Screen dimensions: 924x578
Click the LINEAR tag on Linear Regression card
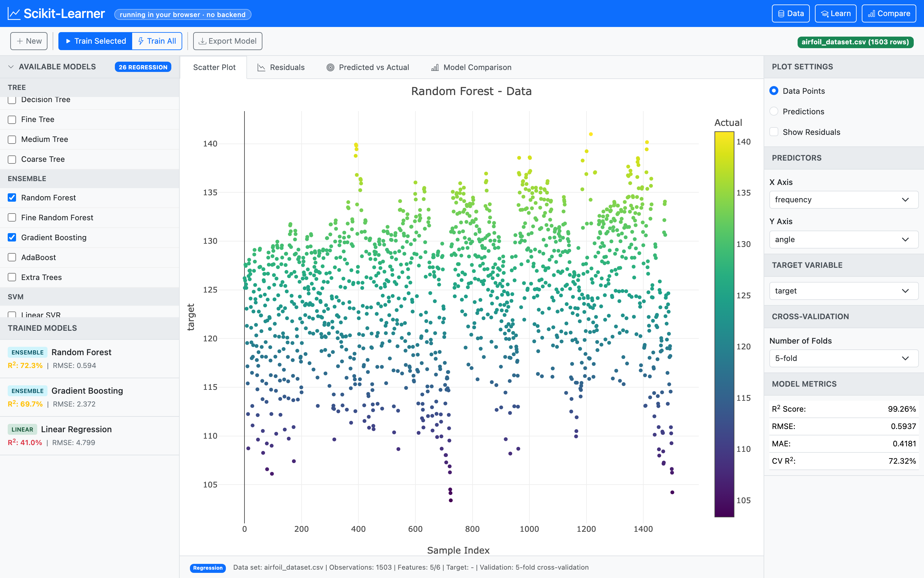pos(22,430)
